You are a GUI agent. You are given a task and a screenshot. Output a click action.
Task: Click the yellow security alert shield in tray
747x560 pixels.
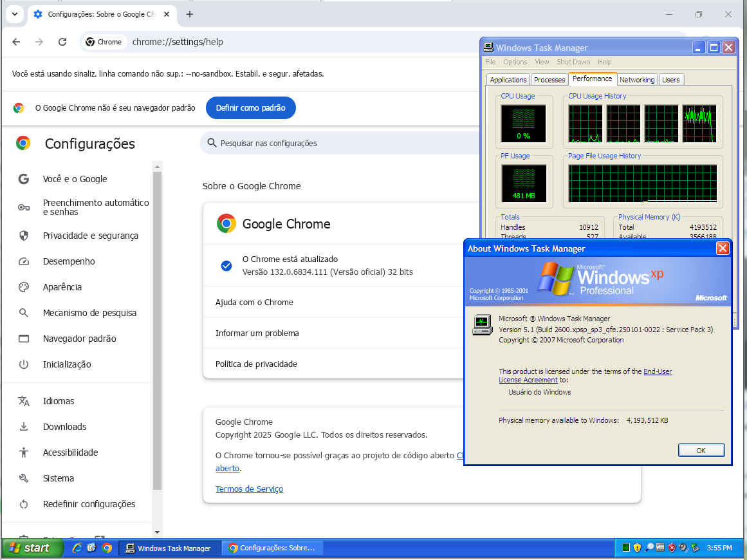[638, 548]
